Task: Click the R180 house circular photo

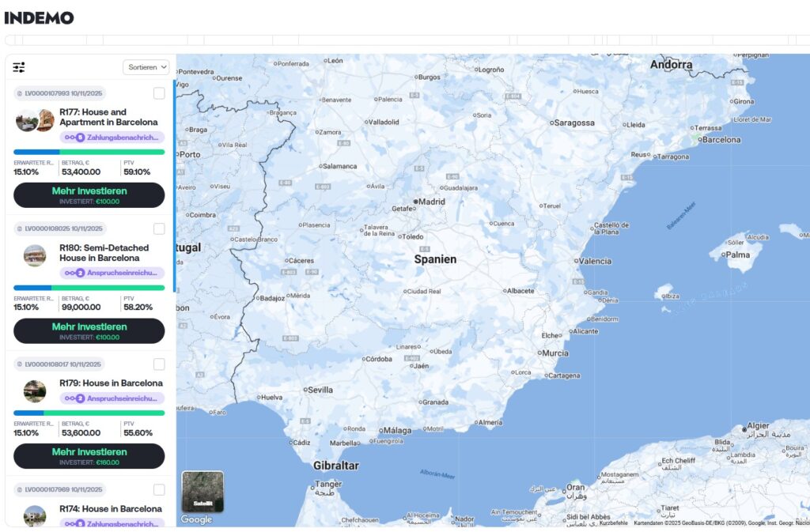Action: click(35, 255)
